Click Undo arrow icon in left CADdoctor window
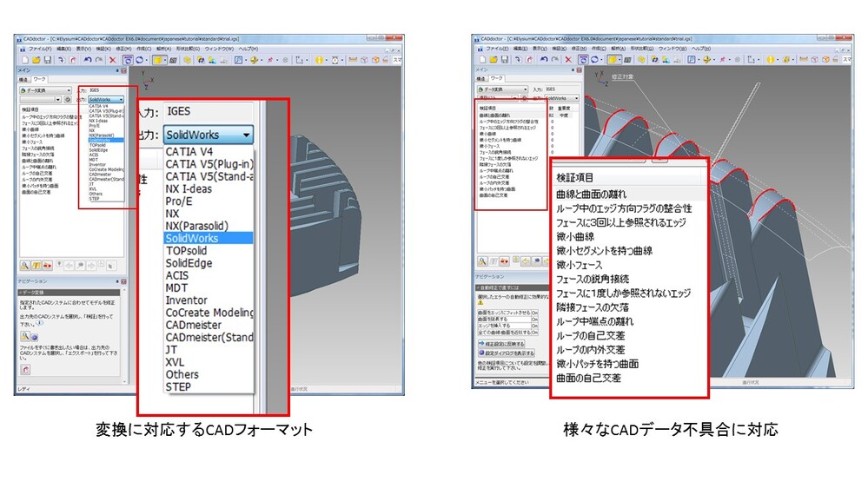The width and height of the screenshot is (868, 488). pyautogui.click(x=88, y=60)
